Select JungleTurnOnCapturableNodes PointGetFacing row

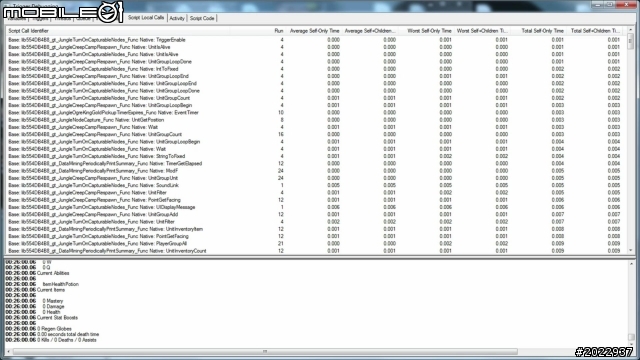pos(314,236)
